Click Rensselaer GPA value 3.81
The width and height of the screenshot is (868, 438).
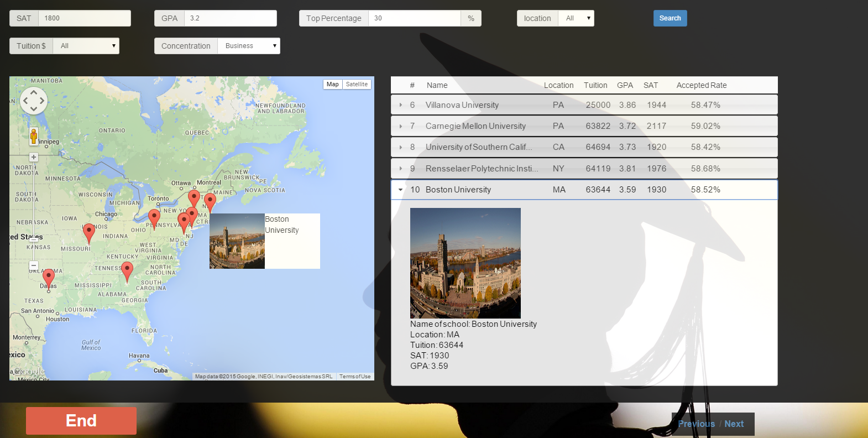pyautogui.click(x=628, y=169)
